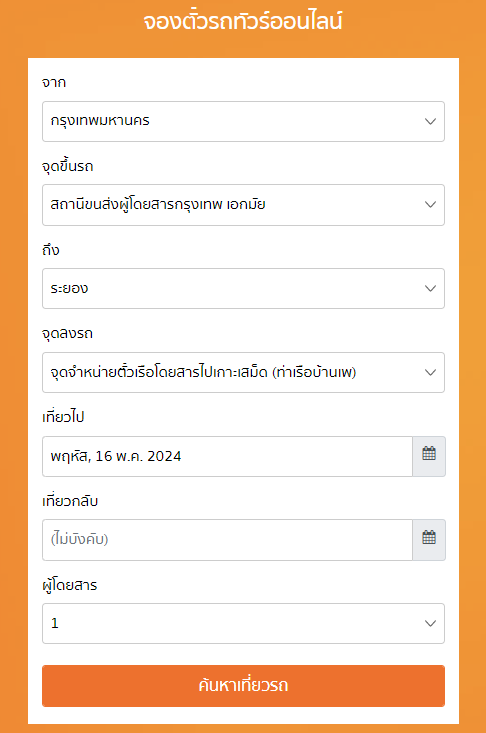This screenshot has height=733, width=486.
Task: Click the return date field (ไม่บังคับ)
Action: coord(227,540)
